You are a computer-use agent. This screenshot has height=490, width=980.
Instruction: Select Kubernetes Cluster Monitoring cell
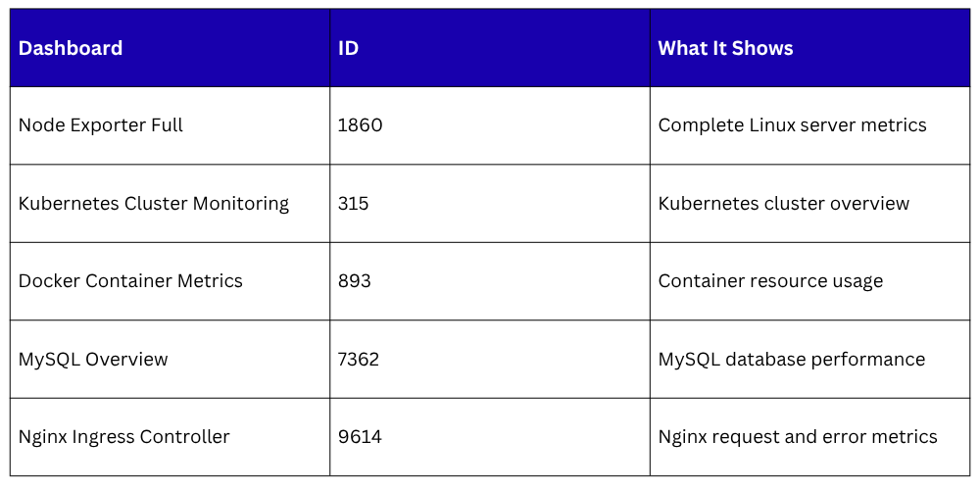click(154, 204)
